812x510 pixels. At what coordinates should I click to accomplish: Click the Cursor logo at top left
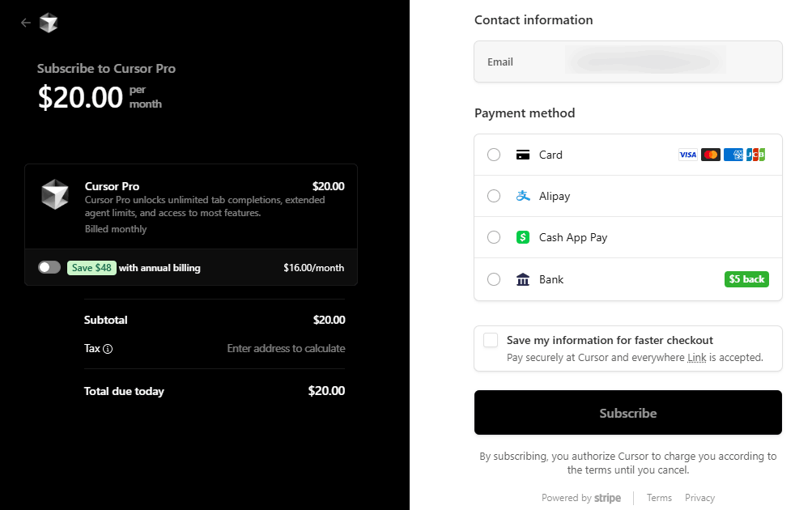click(49, 23)
